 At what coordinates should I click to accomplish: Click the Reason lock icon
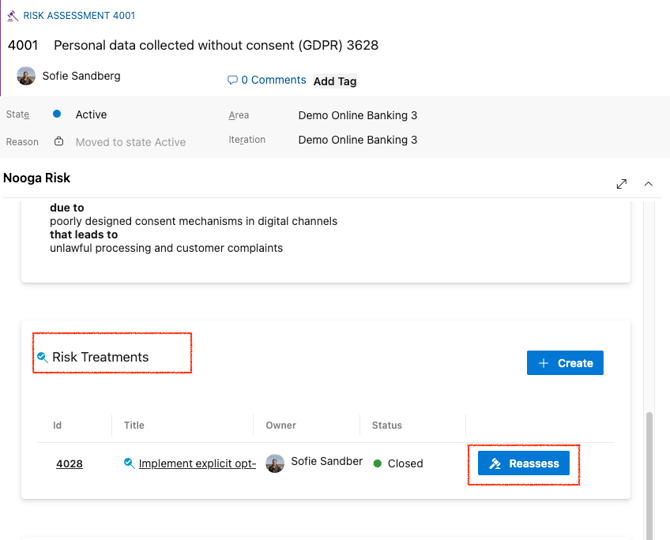coord(58,142)
